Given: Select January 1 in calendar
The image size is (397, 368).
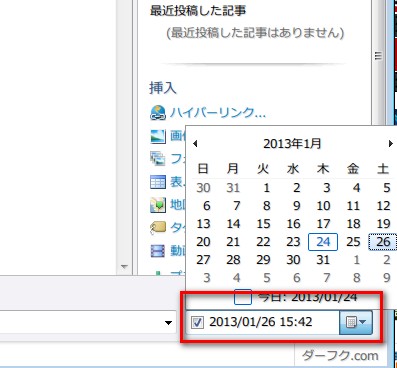Looking at the screenshot, I should [x=266, y=188].
